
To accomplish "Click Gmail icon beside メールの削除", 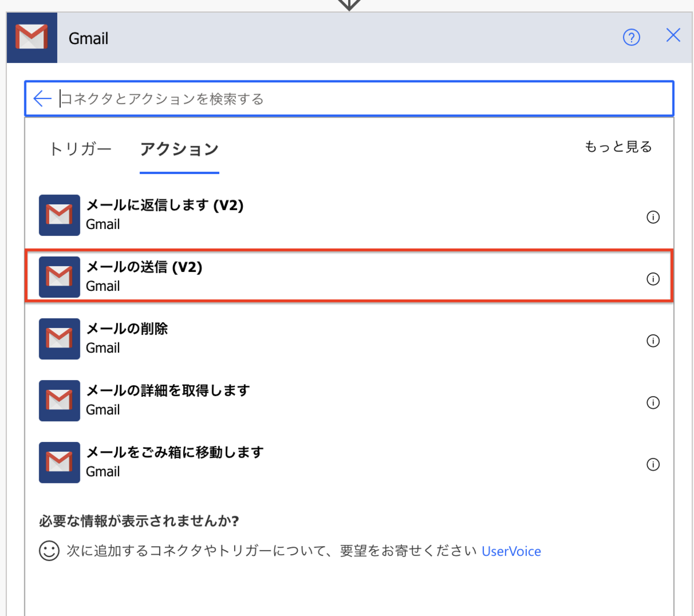I will (x=60, y=339).
